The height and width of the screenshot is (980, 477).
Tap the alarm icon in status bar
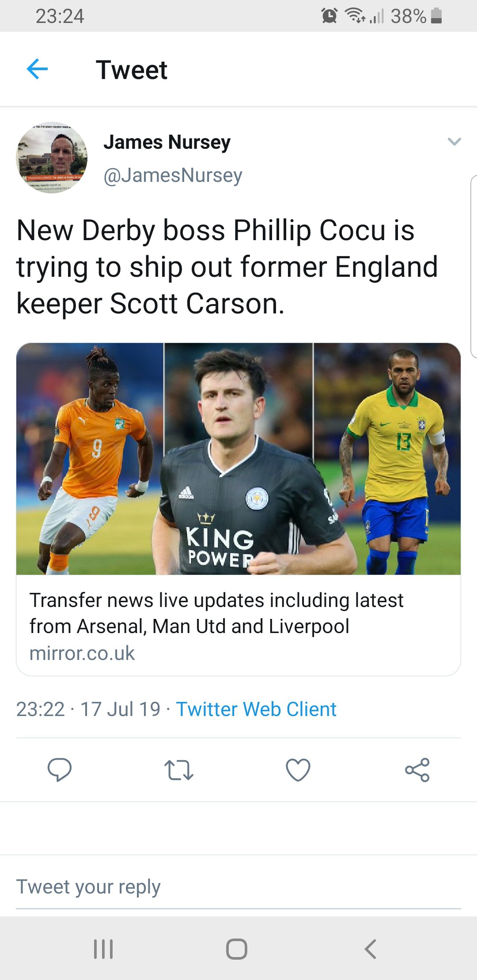coord(329,16)
